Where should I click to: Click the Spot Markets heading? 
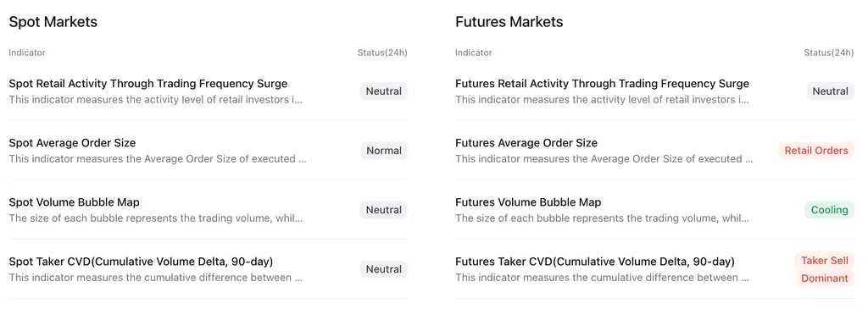point(53,22)
